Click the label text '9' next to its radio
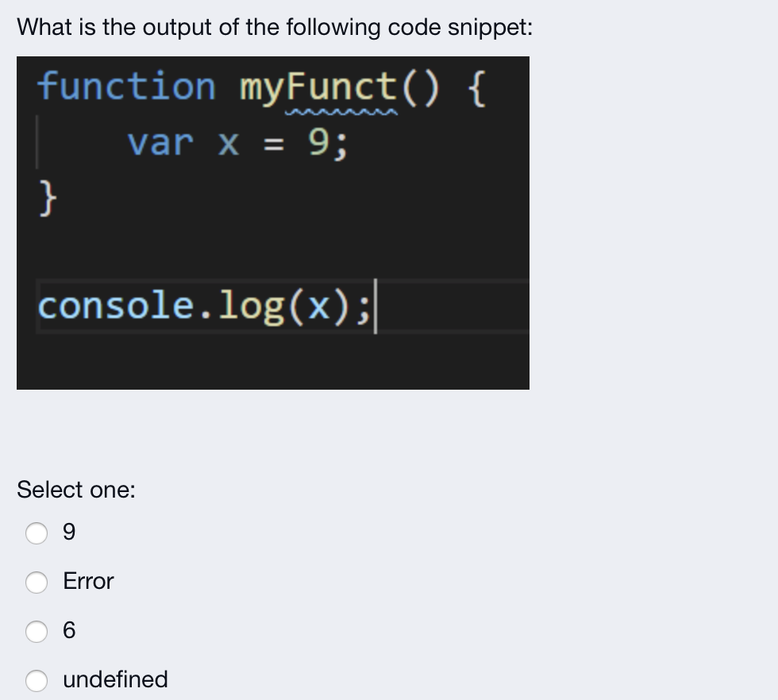 (70, 533)
